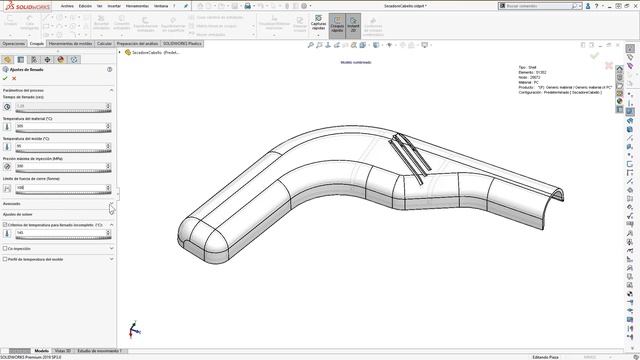Open help dropdown arrow in title bar

pyautogui.click(x=602, y=6)
